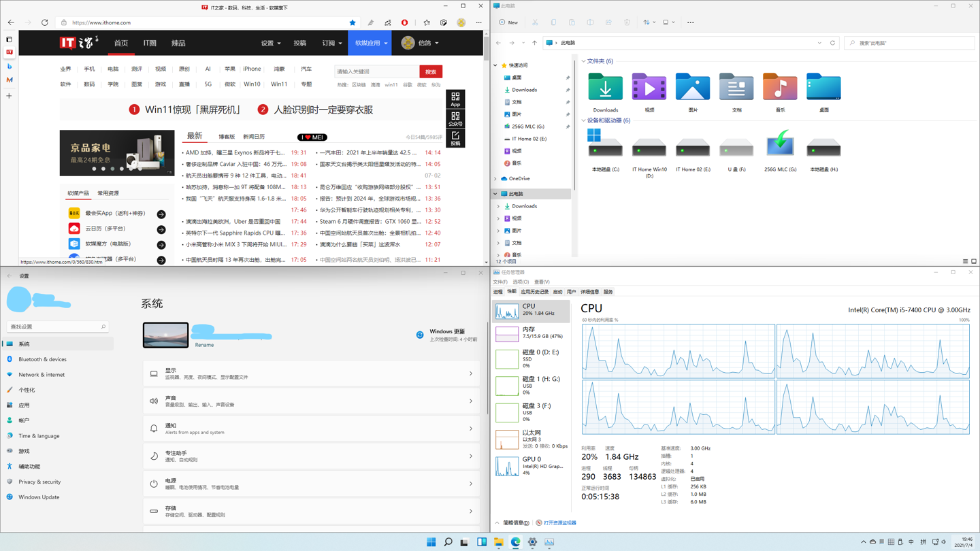Viewport: 980px width, 551px height.
Task: Open the App QR code button on ithome page
Action: pos(455,99)
